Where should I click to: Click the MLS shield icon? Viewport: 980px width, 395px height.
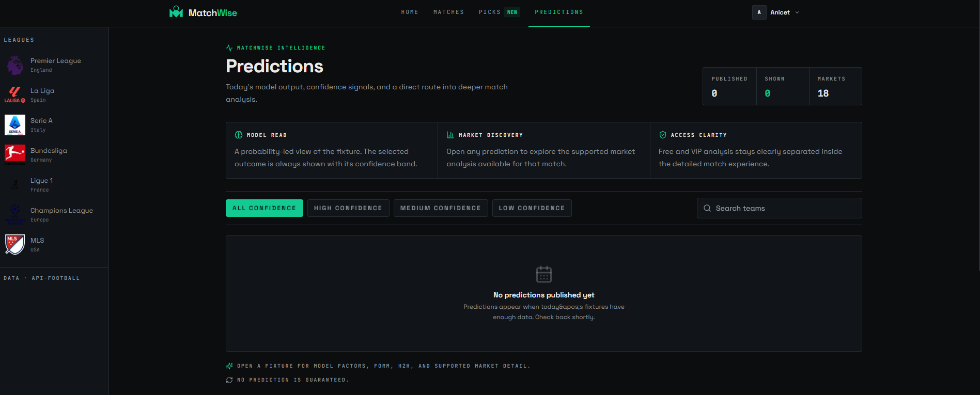click(15, 245)
